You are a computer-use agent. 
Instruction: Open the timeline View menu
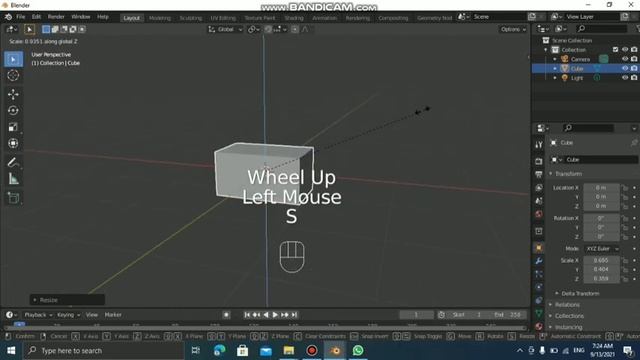coord(92,315)
